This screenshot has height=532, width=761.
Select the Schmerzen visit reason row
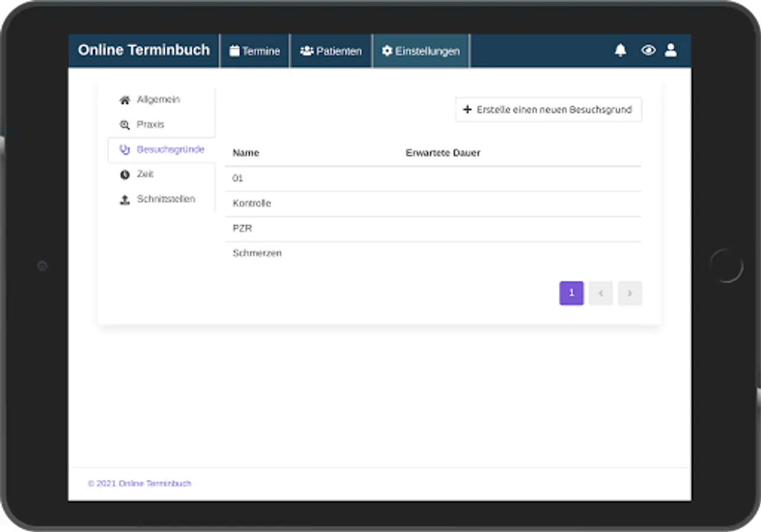coord(433,253)
